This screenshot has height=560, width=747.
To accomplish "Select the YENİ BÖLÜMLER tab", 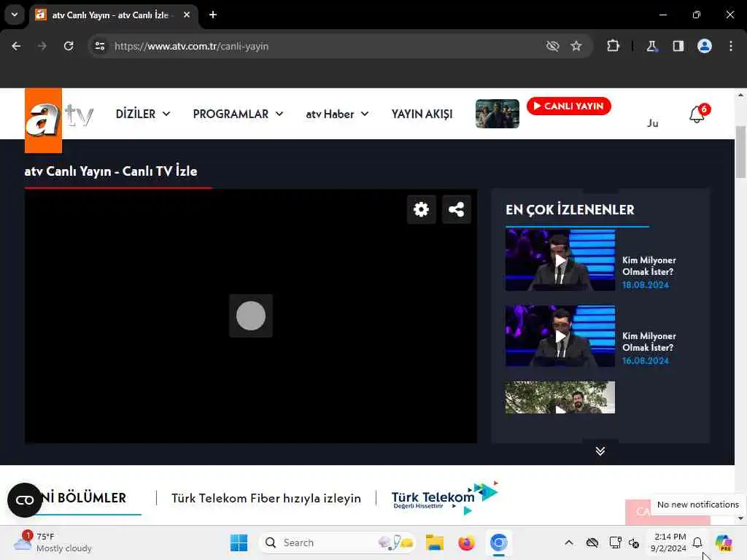I will [x=85, y=498].
